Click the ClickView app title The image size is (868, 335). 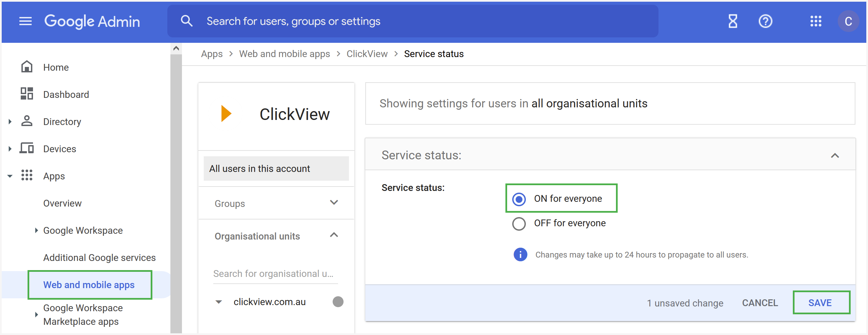pyautogui.click(x=295, y=114)
